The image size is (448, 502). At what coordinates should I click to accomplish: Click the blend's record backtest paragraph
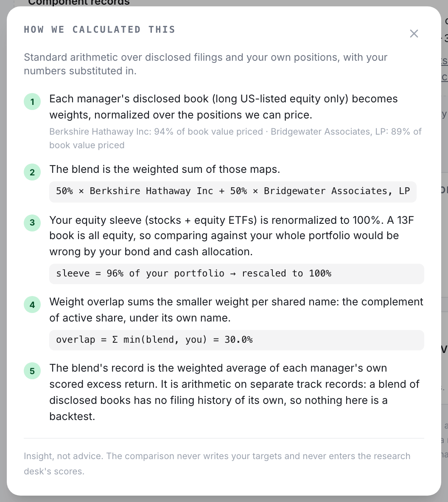point(234,392)
